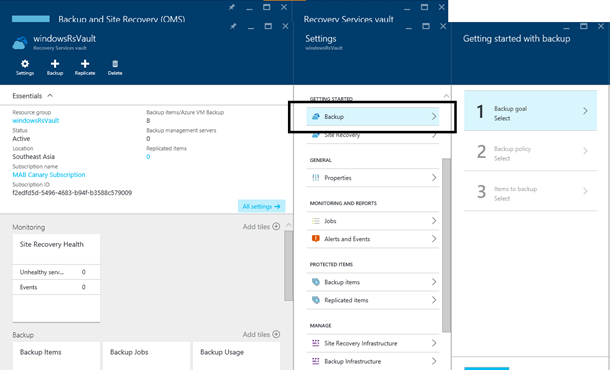610x370 pixels.
Task: Click the Backup cloud icon in Settings
Action: click(x=316, y=116)
